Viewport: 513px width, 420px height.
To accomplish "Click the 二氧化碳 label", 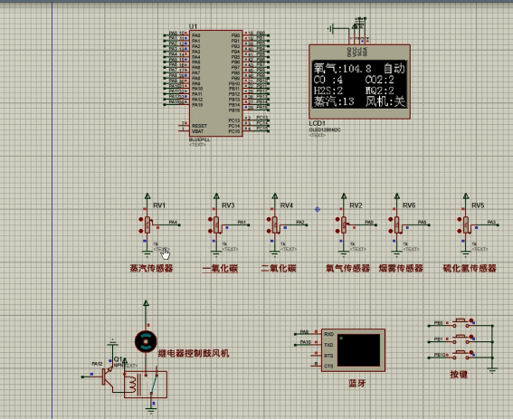I will (x=279, y=269).
